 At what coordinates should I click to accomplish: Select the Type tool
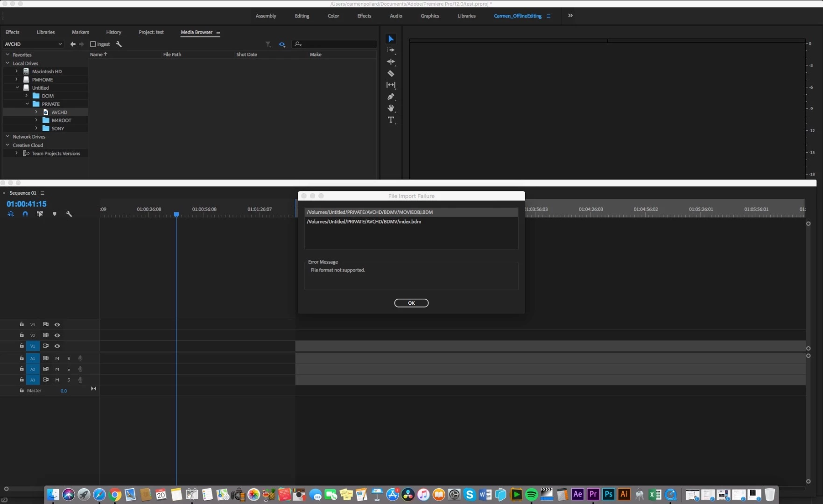(x=391, y=120)
